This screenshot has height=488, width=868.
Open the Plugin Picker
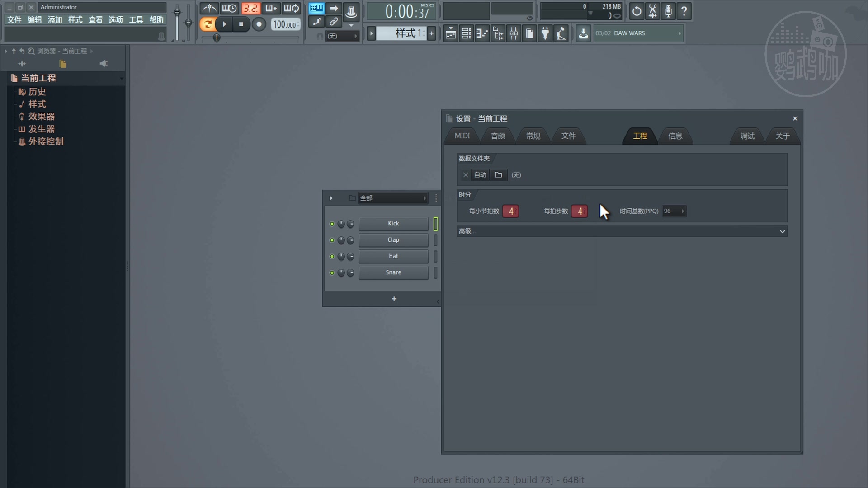(545, 33)
